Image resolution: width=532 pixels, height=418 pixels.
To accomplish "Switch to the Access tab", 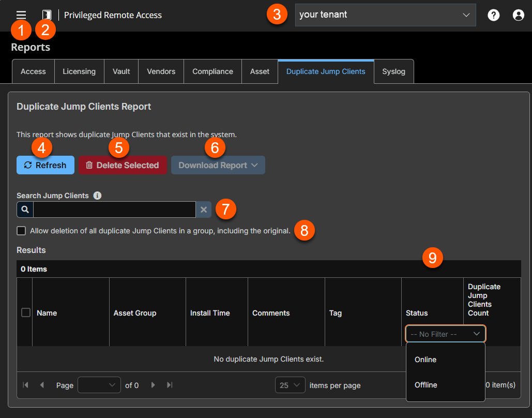I will point(33,71).
